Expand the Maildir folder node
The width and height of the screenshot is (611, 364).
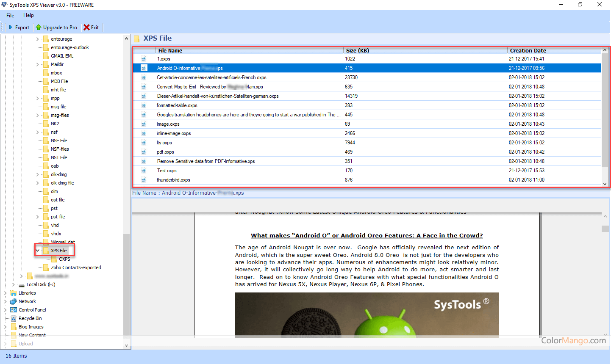pos(38,64)
